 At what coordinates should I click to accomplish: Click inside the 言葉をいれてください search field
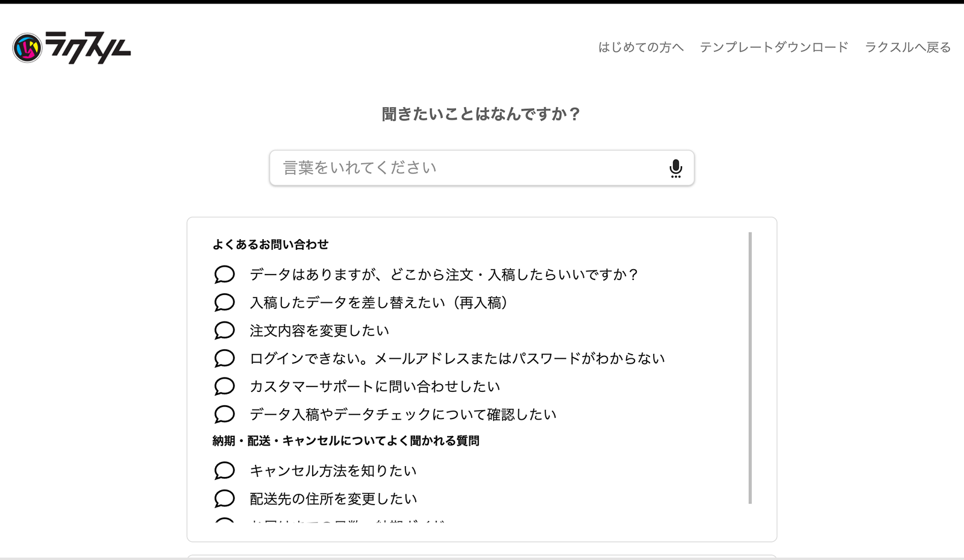[x=452, y=169]
